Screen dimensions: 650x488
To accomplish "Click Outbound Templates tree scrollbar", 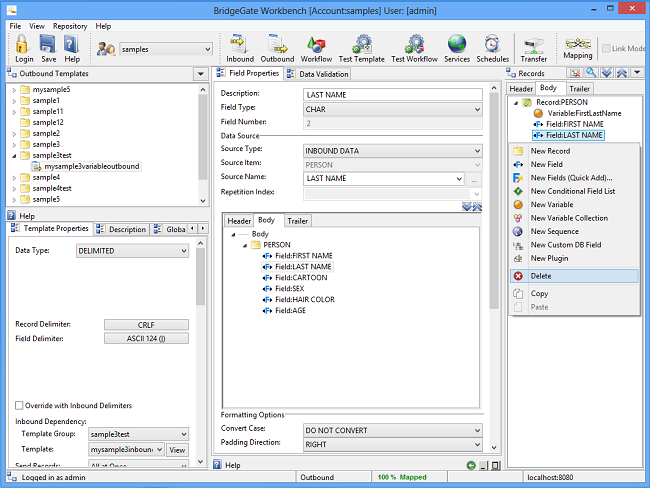I will point(203,137).
